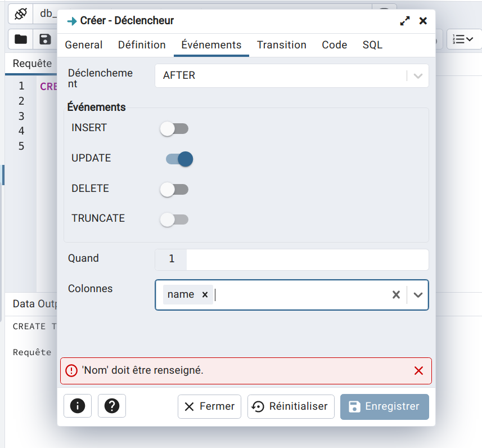The height and width of the screenshot is (448, 482).
Task: Toggle the TRUNCATE event switch
Action: 174,219
